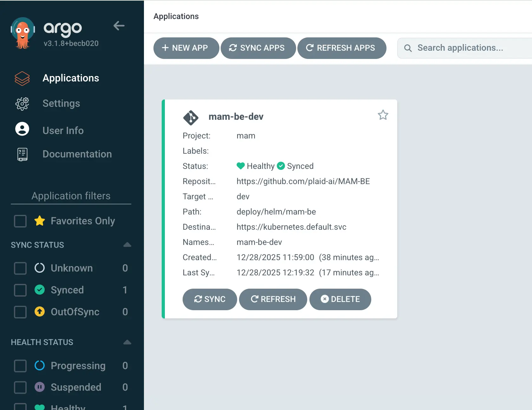Click the SYNC APPS button
This screenshot has height=410, width=532.
click(258, 48)
